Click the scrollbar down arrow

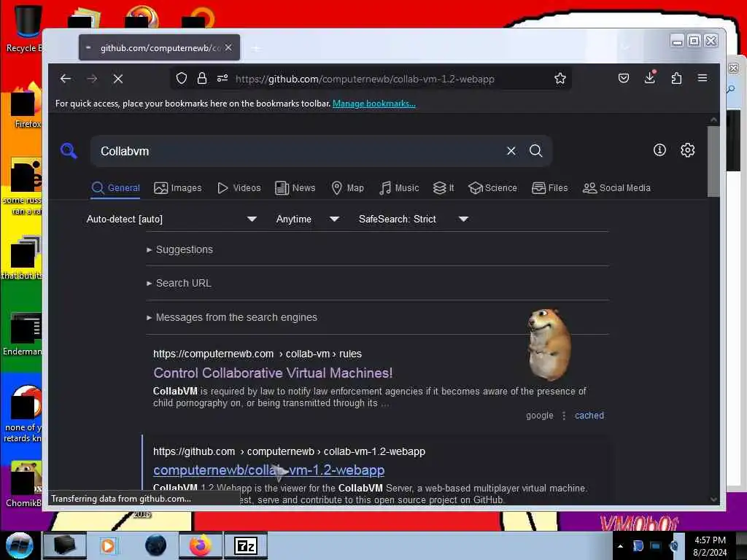click(713, 499)
